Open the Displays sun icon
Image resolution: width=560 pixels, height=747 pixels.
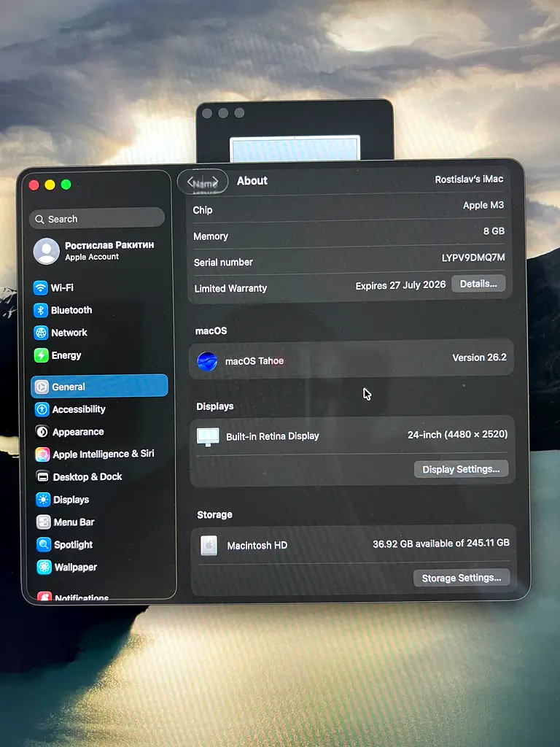point(43,500)
